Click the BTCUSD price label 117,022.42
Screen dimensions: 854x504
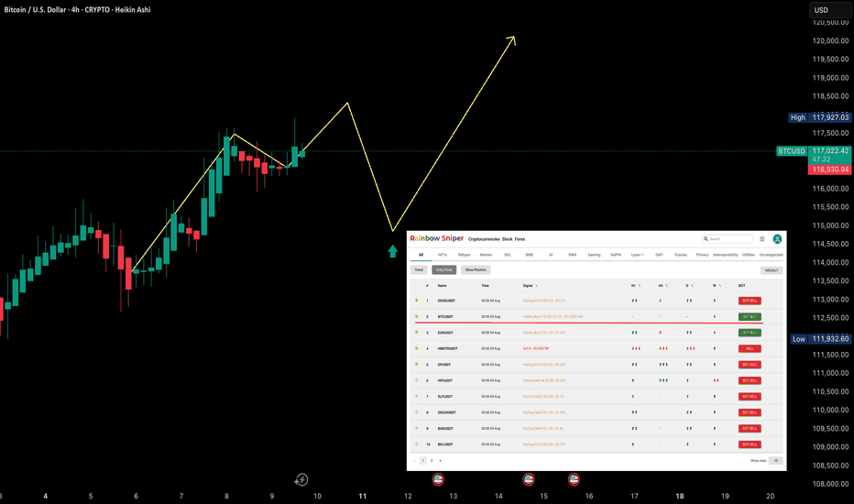[829, 150]
